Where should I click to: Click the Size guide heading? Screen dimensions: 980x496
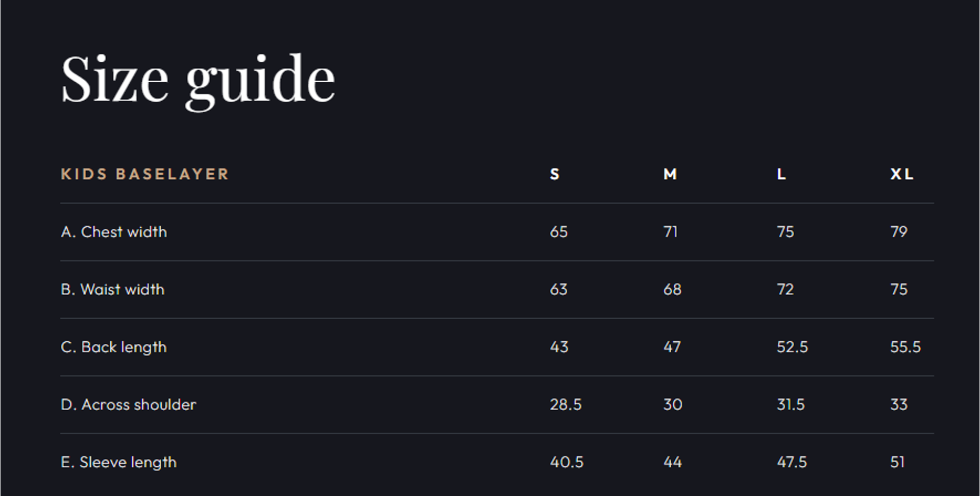coord(198,80)
